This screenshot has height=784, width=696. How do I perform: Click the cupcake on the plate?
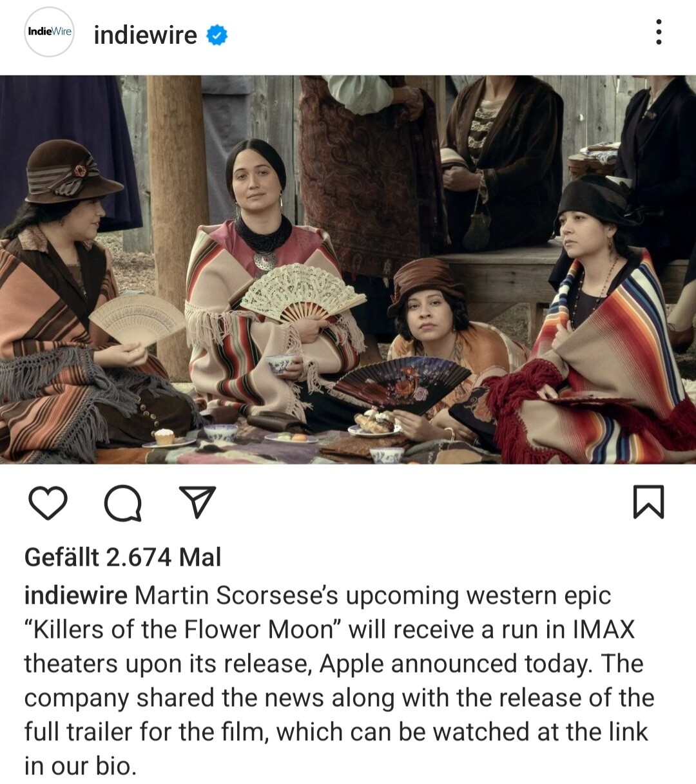click(x=164, y=437)
